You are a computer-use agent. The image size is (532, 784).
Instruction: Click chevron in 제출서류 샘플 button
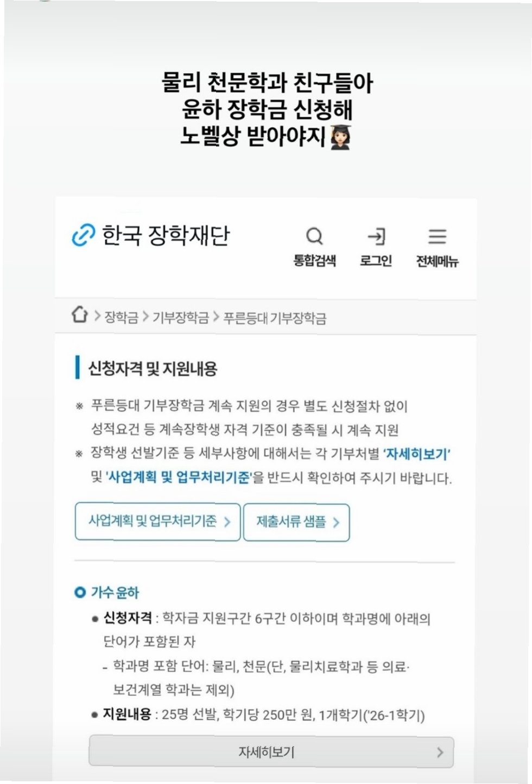tap(336, 522)
